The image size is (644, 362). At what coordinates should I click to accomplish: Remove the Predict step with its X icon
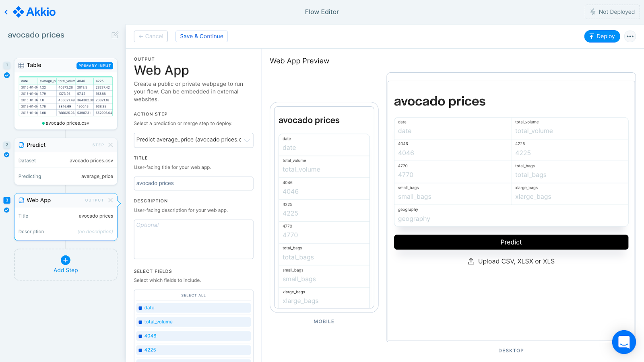pyautogui.click(x=111, y=145)
